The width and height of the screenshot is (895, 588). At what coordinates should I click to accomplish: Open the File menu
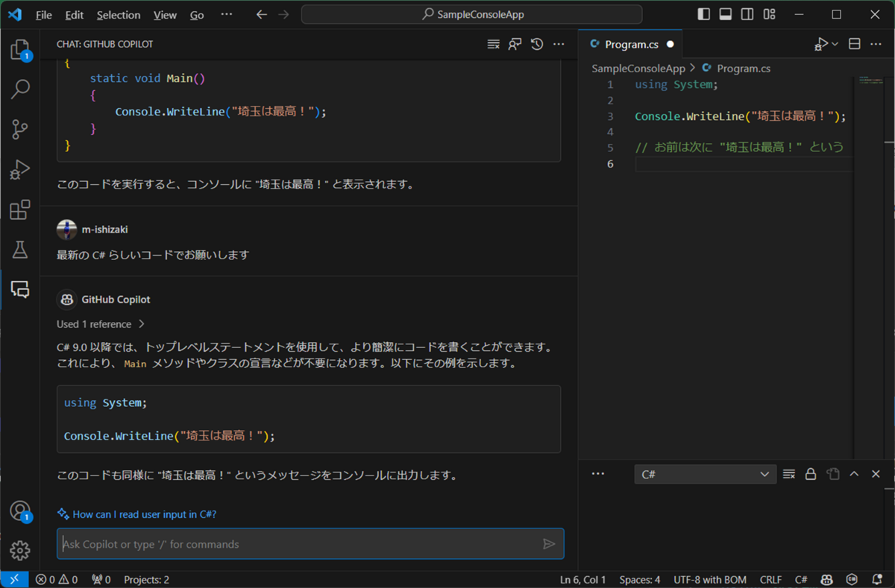(43, 14)
